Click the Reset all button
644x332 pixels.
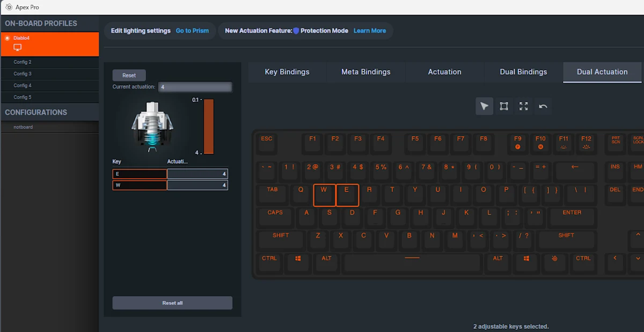pyautogui.click(x=172, y=303)
